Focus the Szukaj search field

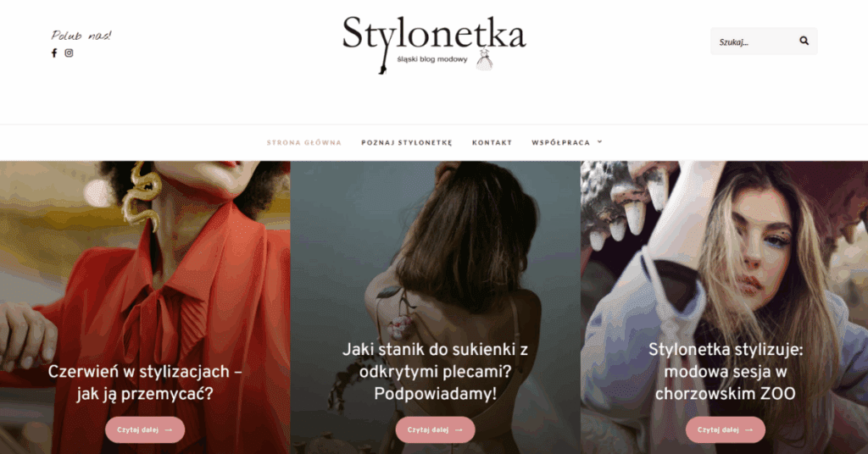click(754, 42)
